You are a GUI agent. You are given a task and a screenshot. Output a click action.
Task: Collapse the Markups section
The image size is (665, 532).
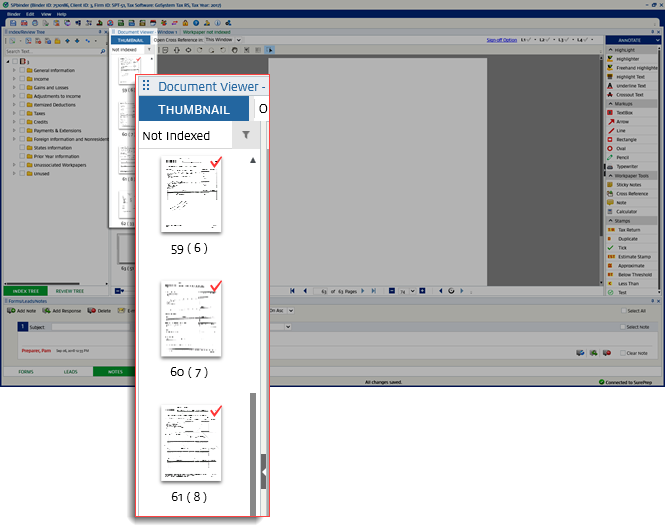610,104
